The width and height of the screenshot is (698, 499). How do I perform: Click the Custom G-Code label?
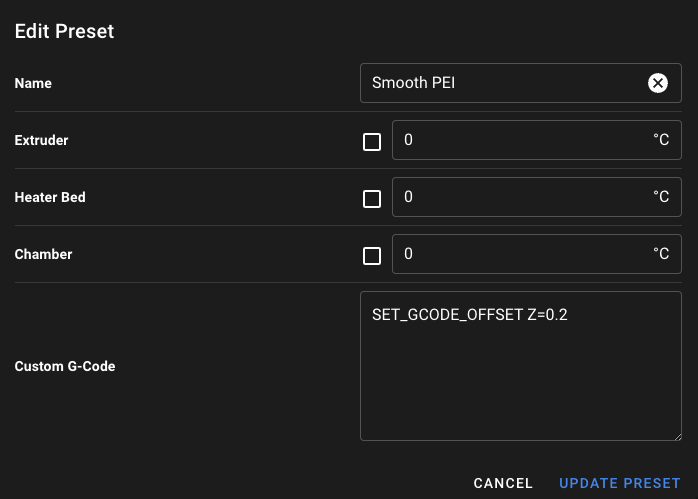point(65,366)
